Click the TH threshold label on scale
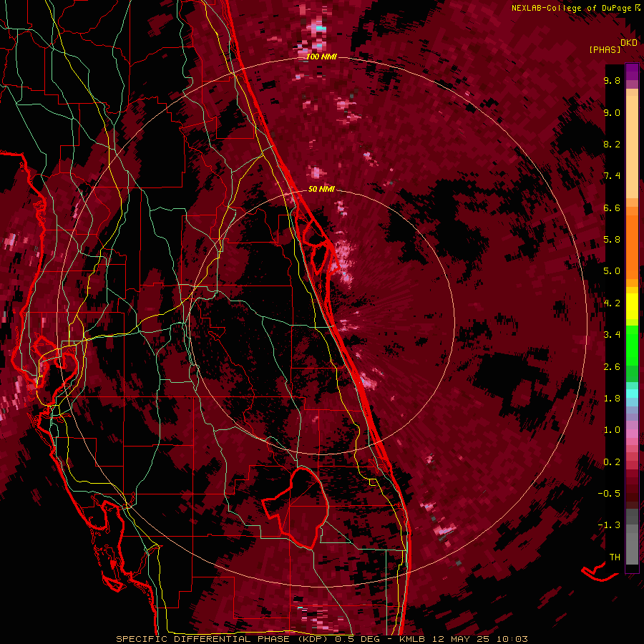This screenshot has width=644, height=644. tap(615, 557)
